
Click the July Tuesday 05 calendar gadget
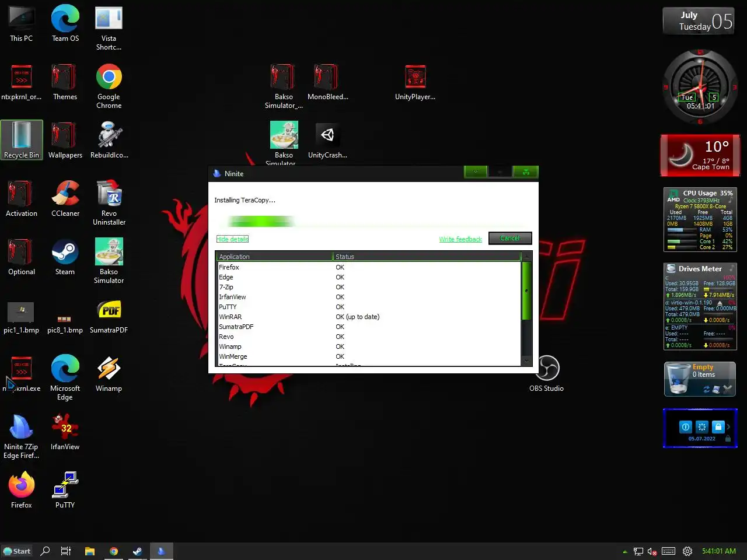click(699, 21)
